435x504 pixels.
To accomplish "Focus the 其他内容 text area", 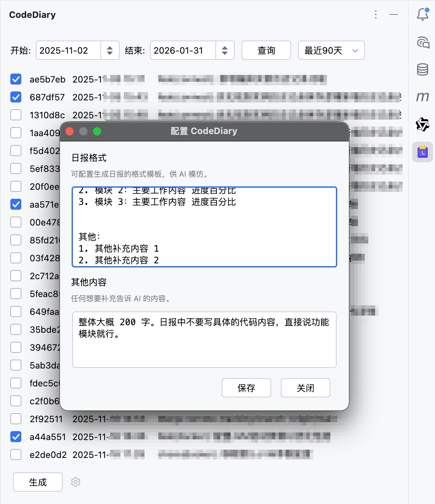I will (x=204, y=340).
